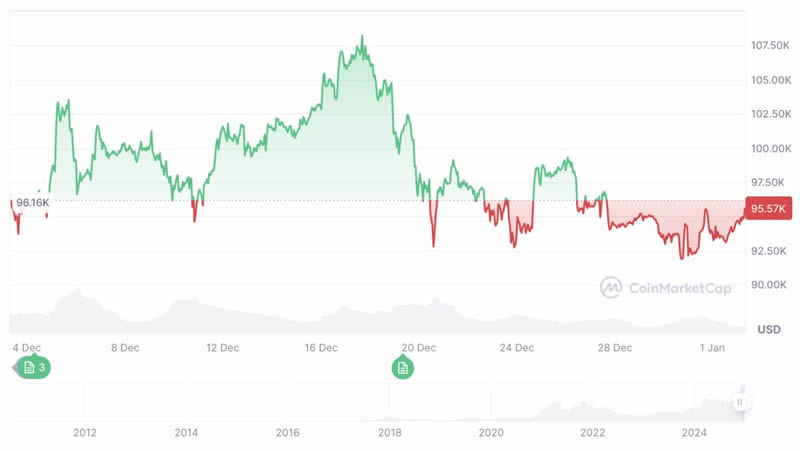Click the 2016 year label in navigator
800x451 pixels.
[x=288, y=433]
